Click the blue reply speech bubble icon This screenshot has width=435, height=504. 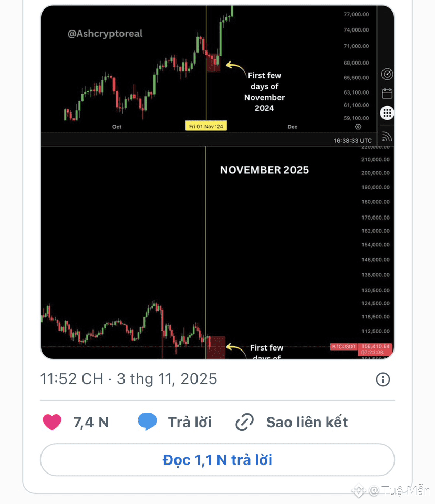point(147,422)
